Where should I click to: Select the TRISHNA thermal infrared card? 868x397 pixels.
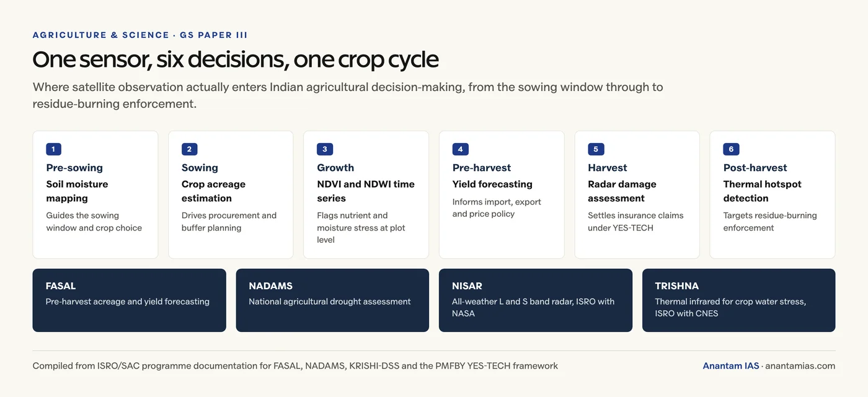tap(738, 300)
